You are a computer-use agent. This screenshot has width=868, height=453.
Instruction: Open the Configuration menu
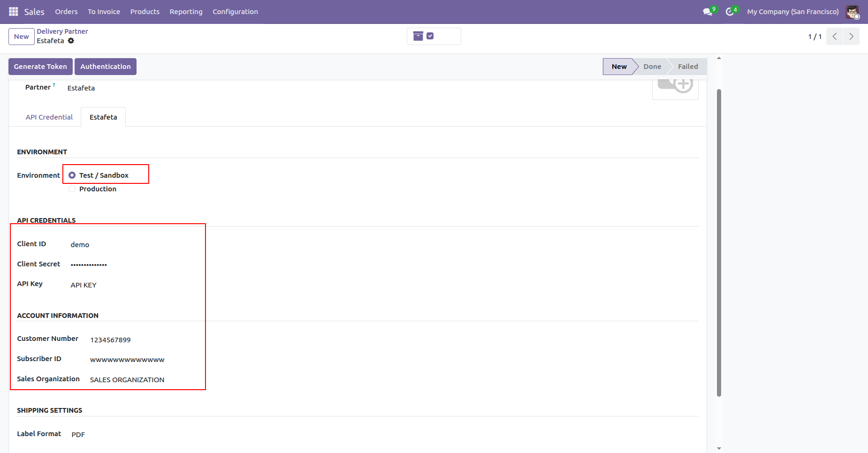click(x=235, y=12)
